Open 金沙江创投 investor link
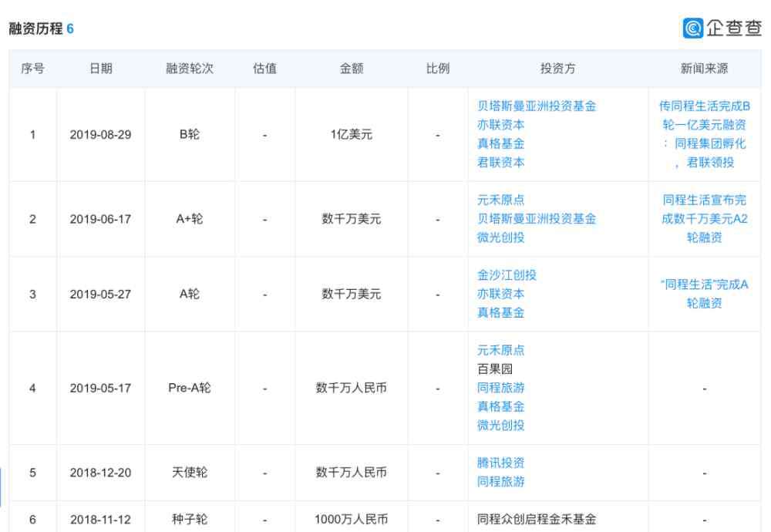The width and height of the screenshot is (771, 532). [507, 275]
